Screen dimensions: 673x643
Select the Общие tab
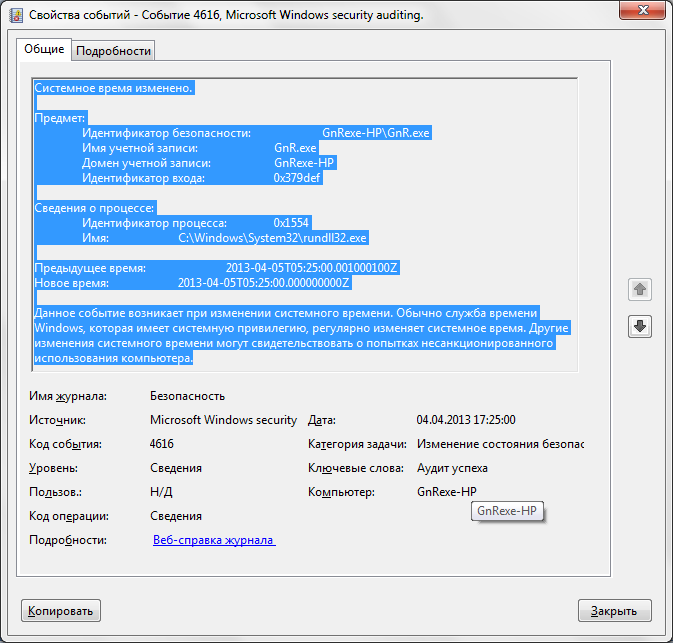pyautogui.click(x=44, y=49)
